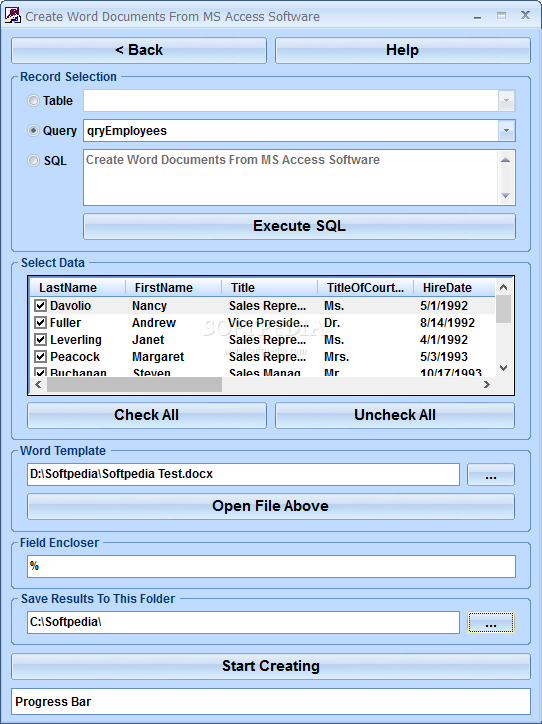Image resolution: width=542 pixels, height=724 pixels.
Task: Click the 'Vice Preside...' title cell
Action: point(269,323)
